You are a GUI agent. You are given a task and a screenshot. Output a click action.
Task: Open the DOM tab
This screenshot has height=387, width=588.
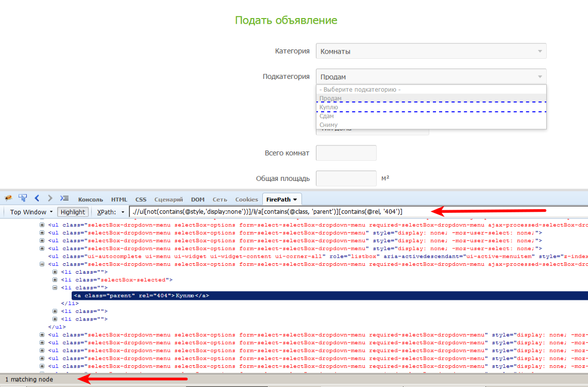pyautogui.click(x=197, y=199)
